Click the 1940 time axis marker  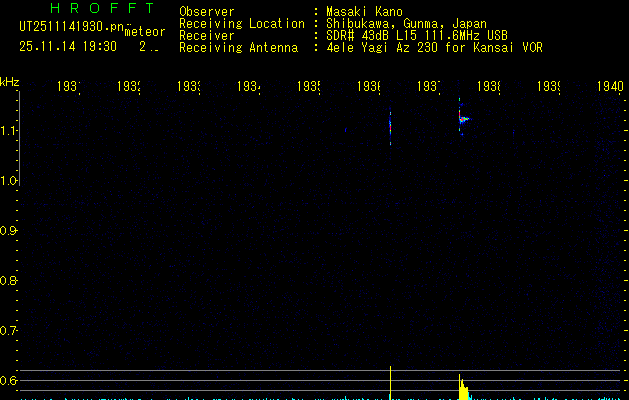click(x=610, y=87)
